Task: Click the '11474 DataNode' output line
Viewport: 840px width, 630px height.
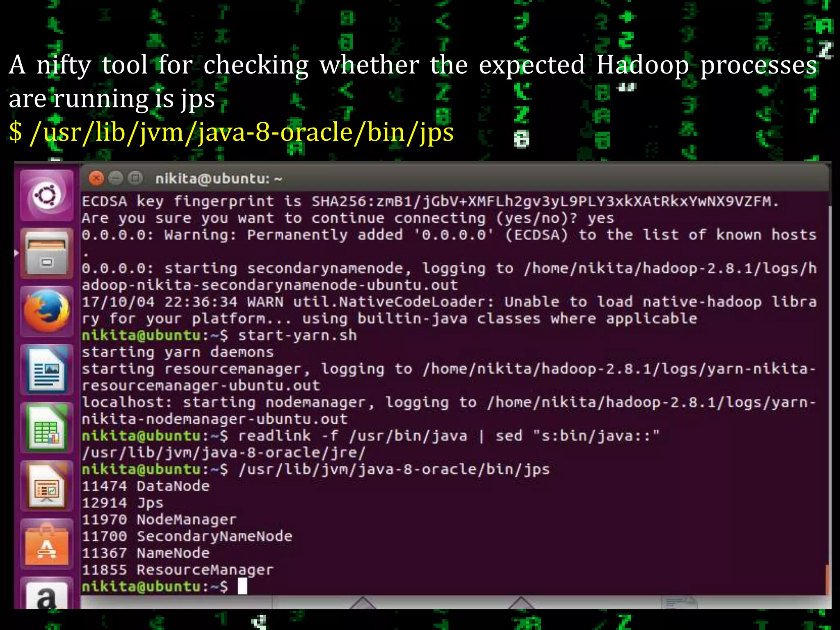Action: point(146,486)
